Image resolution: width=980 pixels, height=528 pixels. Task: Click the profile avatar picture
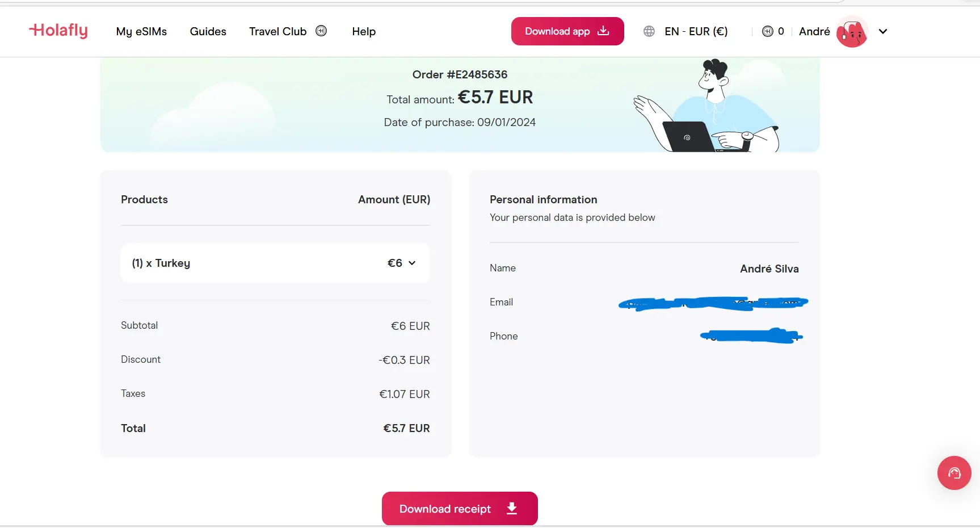pyautogui.click(x=852, y=32)
